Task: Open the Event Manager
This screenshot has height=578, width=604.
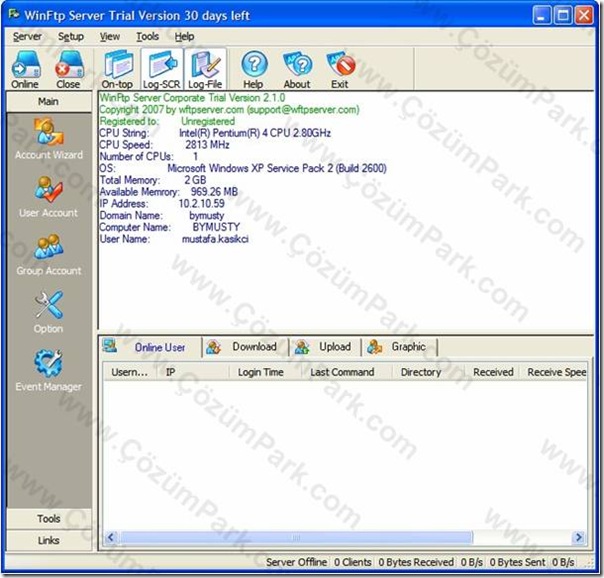Action: (49, 370)
